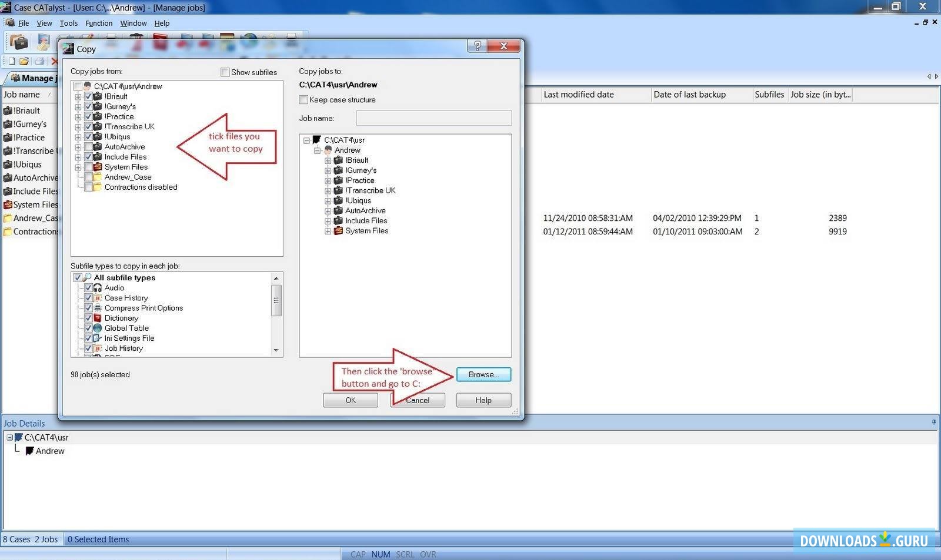Viewport: 941px width, 560px height.
Task: Click the Global Table globe icon
Action: (98, 328)
